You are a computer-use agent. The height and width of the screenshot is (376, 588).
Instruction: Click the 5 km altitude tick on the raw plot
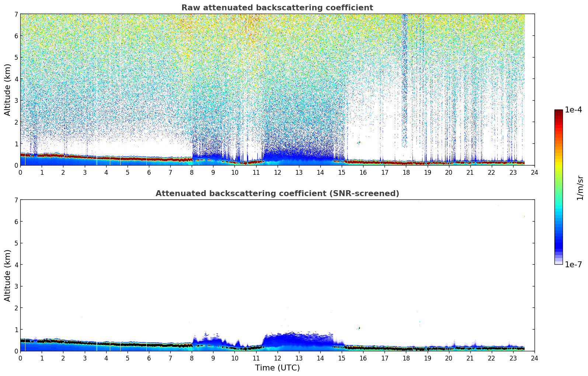[x=16, y=57]
